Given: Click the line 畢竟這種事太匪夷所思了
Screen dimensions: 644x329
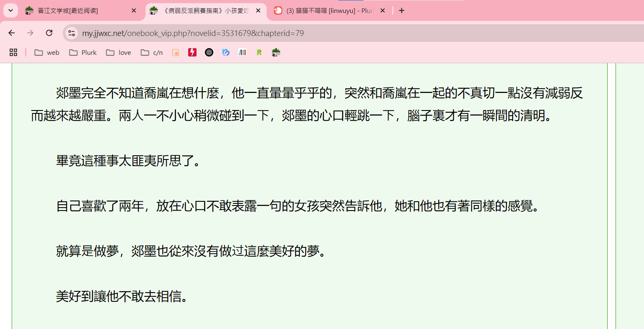Looking at the screenshot, I should click(x=129, y=161).
